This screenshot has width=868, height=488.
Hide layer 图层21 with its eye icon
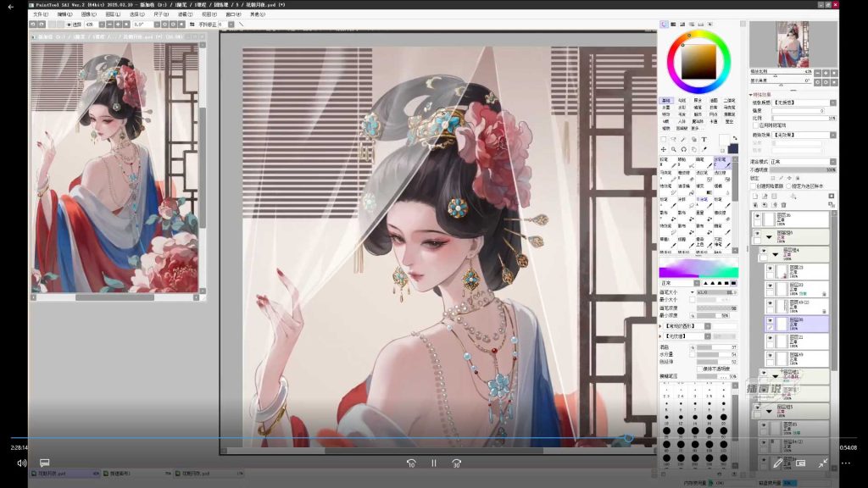point(770,338)
